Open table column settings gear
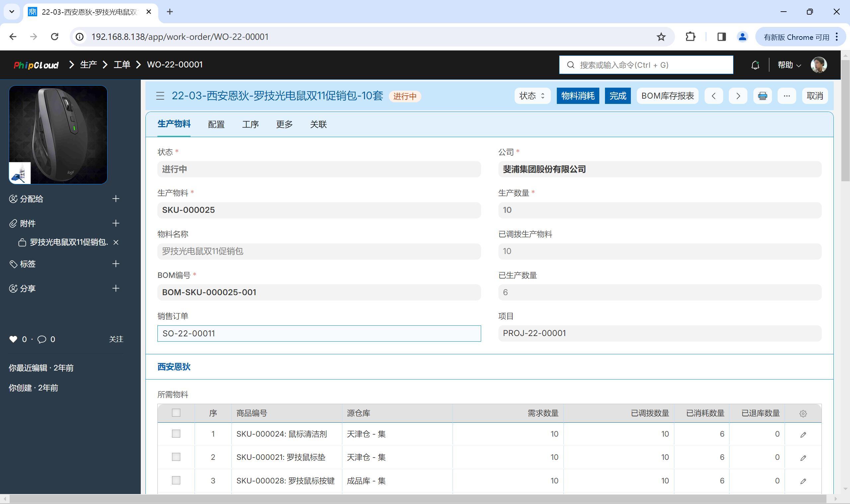The width and height of the screenshot is (850, 504). pyautogui.click(x=803, y=413)
